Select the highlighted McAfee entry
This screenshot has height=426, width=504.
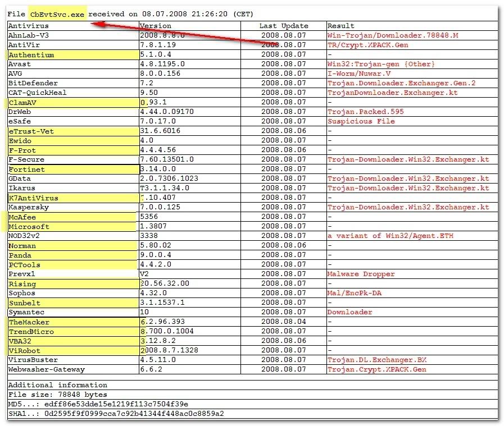point(22,217)
